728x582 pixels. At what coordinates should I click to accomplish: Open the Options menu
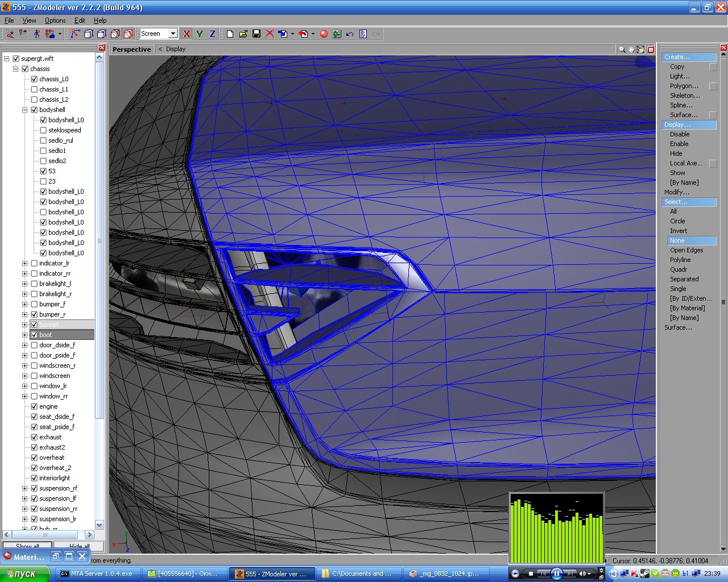point(55,20)
